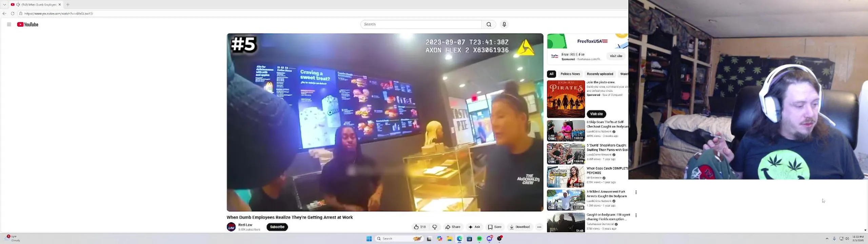Open the FBI agent chasing Florida corruption thumbnail
The height and width of the screenshot is (244, 868).
566,223
